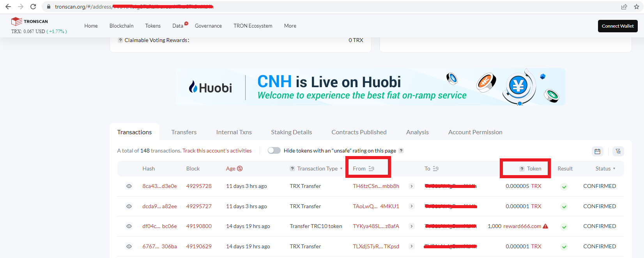Viewport: 644px width, 258px height.
Task: Open the Data menu
Action: point(178,26)
